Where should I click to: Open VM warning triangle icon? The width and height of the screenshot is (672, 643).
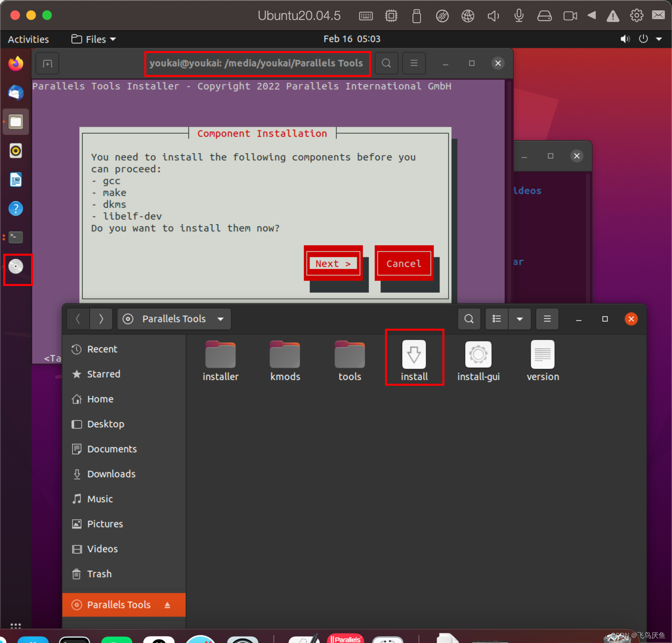tap(613, 16)
